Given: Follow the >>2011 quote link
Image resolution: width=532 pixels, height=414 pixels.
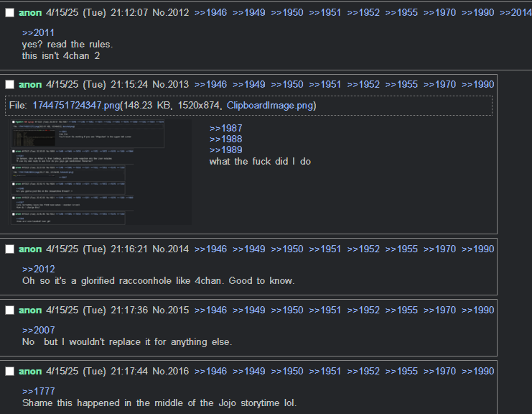Looking at the screenshot, I should tap(38, 33).
